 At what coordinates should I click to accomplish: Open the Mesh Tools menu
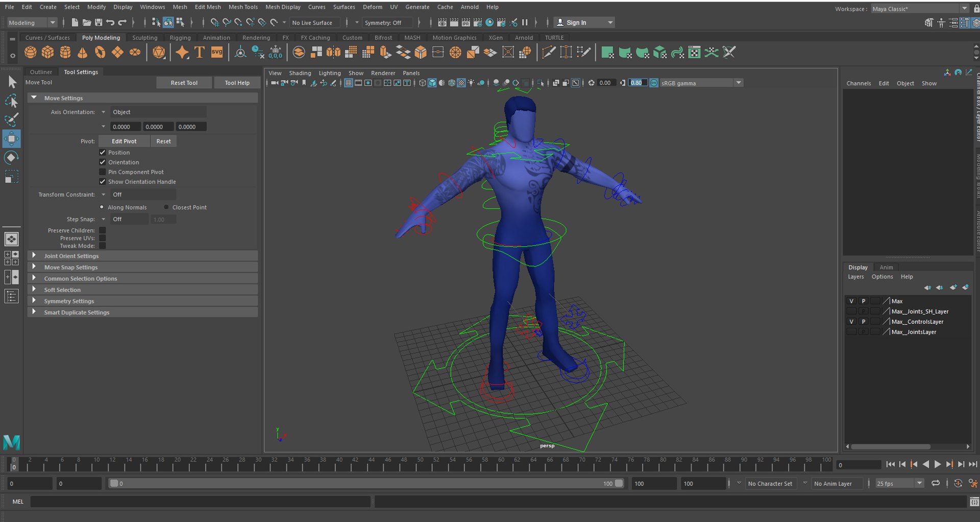click(x=243, y=7)
